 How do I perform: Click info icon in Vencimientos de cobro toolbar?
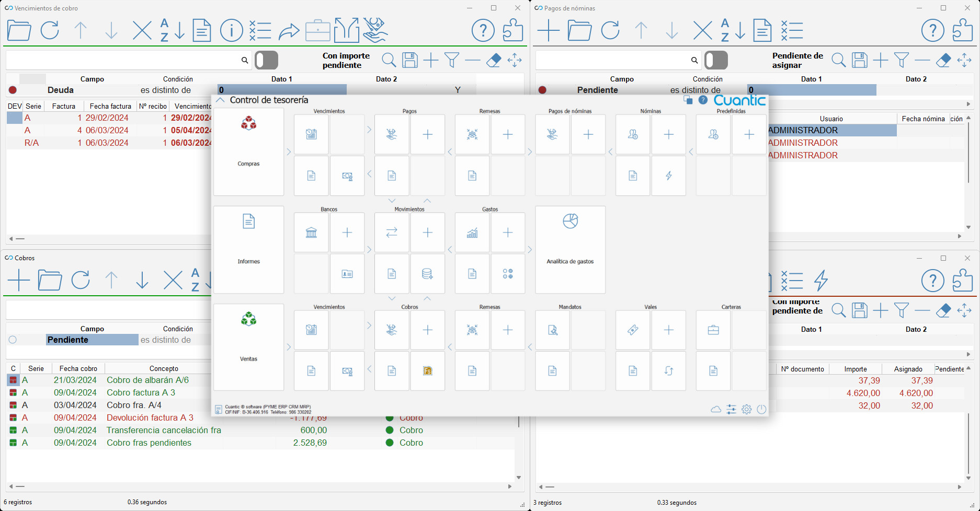point(231,30)
